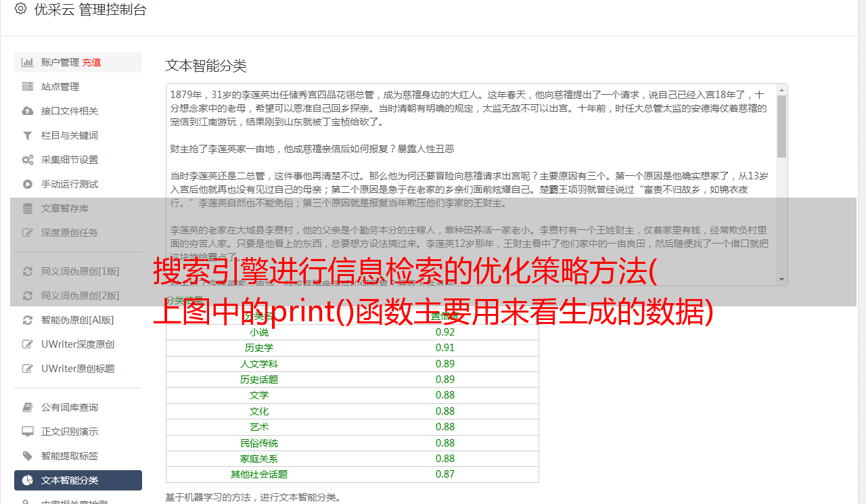
Task: Select UWriter深度原创 menu item
Action: 78,344
